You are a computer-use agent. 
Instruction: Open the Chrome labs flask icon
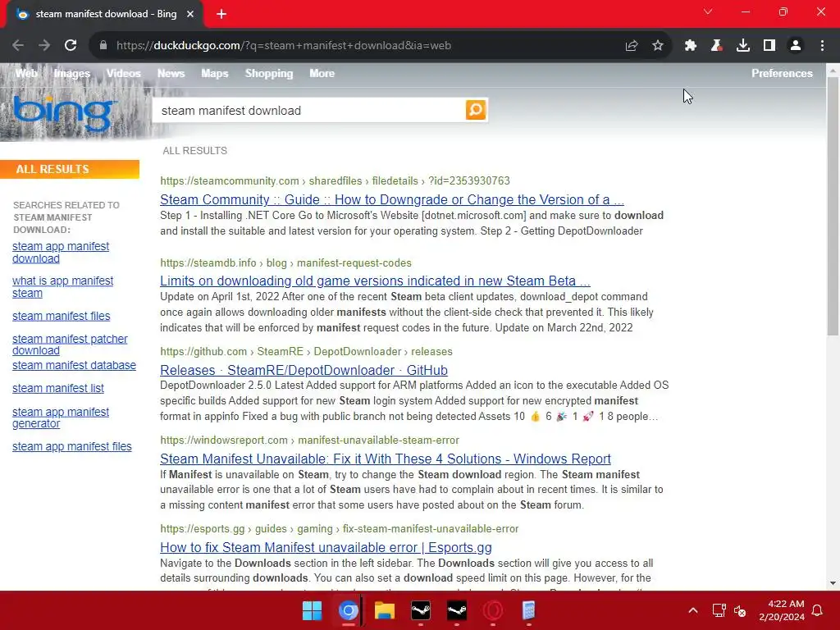[716, 46]
